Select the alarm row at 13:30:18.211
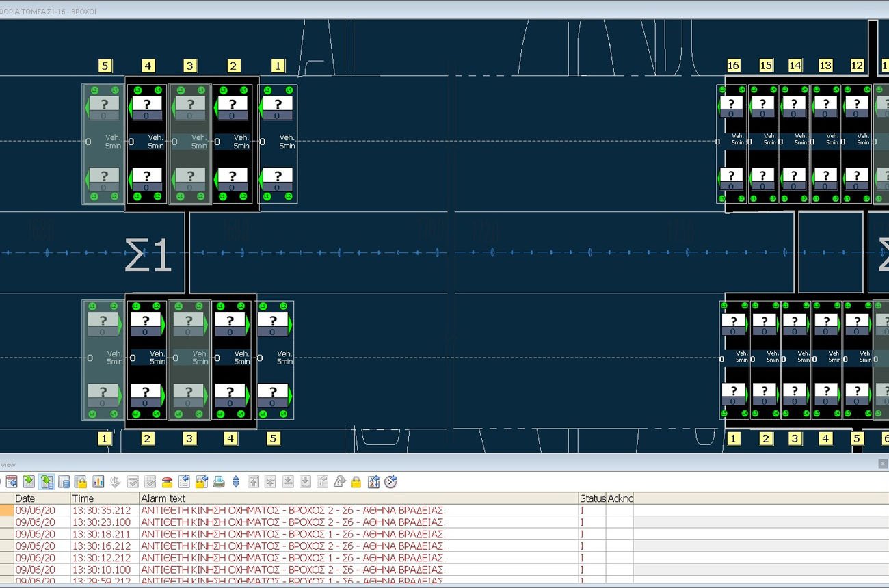The width and height of the screenshot is (889, 588). click(x=293, y=534)
